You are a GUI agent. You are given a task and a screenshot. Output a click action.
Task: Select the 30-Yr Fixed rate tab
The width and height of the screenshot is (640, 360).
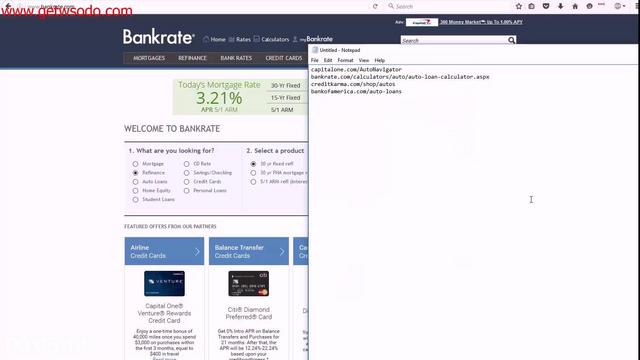coord(287,85)
